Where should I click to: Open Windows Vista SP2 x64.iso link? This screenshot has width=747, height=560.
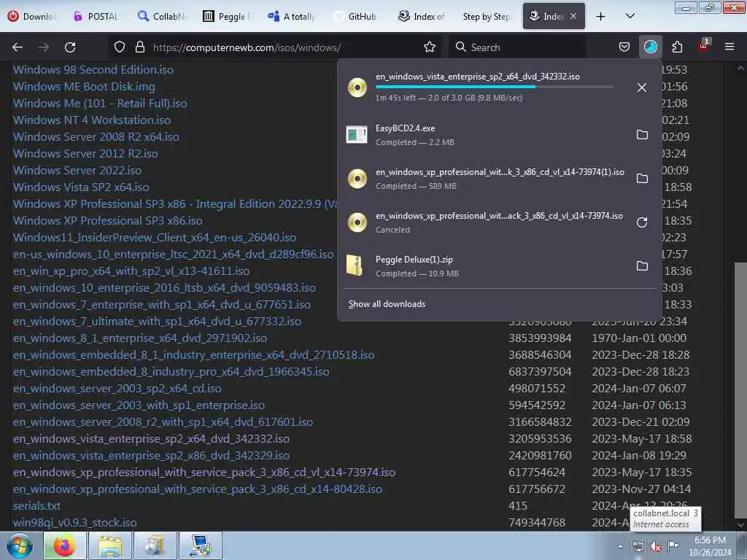click(81, 187)
